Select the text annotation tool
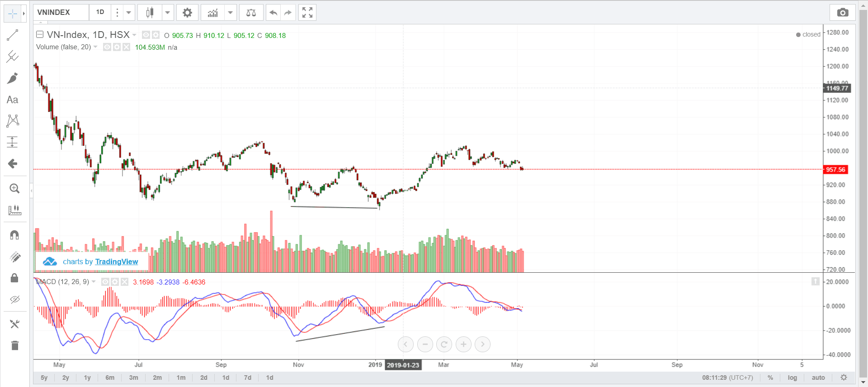The image size is (868, 387). (x=13, y=100)
